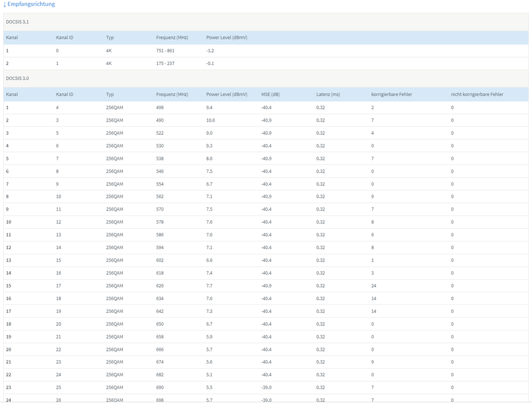Select the 175 - 237 frequency cell
This screenshot has width=532, height=403.
tap(165, 63)
